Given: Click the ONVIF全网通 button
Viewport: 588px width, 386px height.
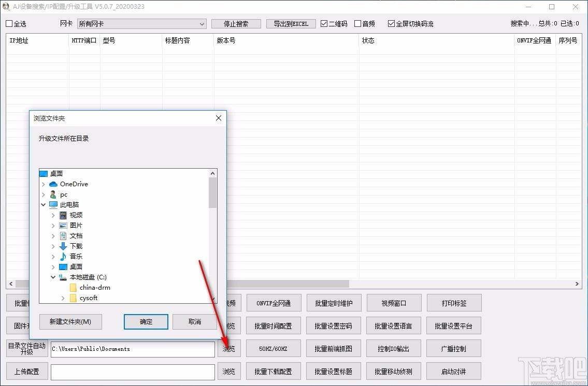Looking at the screenshot, I should [274, 303].
